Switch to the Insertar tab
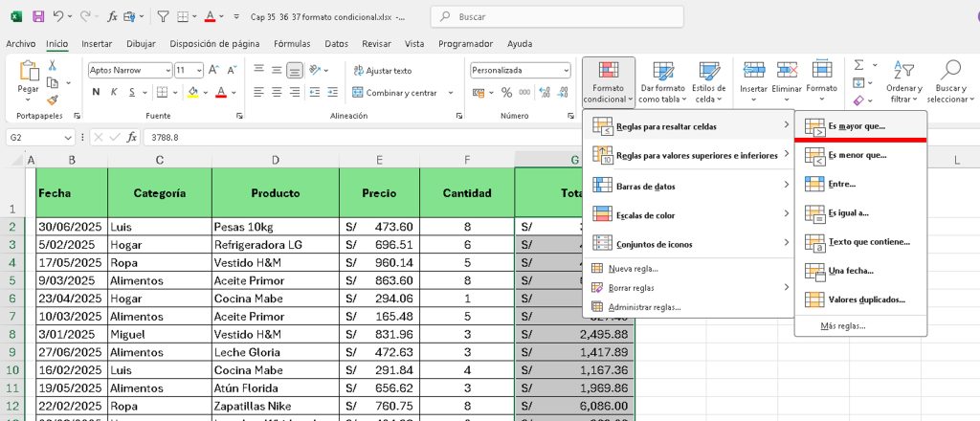 click(97, 44)
